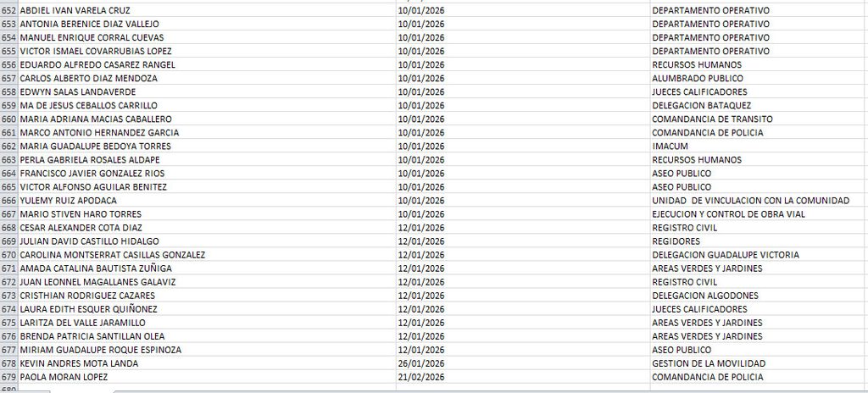Select cell EDUARDO ALFREDO CASAREZ RANGEL

[x=207, y=64]
